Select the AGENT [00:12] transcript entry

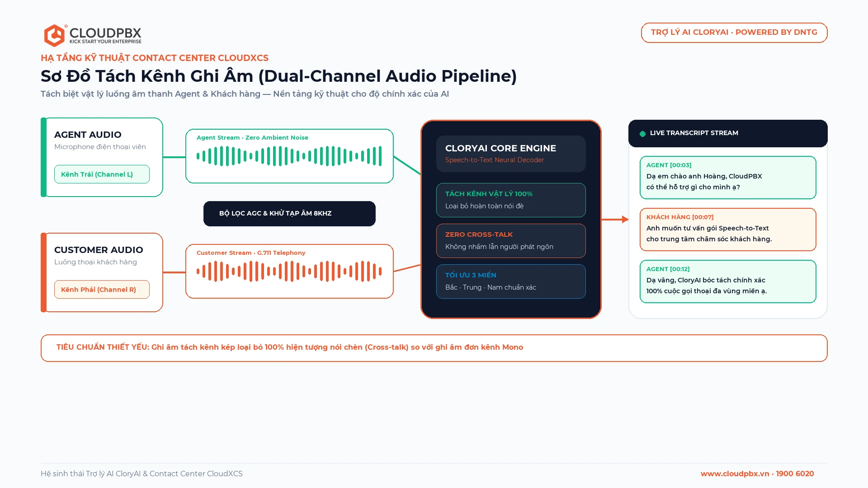coord(728,282)
